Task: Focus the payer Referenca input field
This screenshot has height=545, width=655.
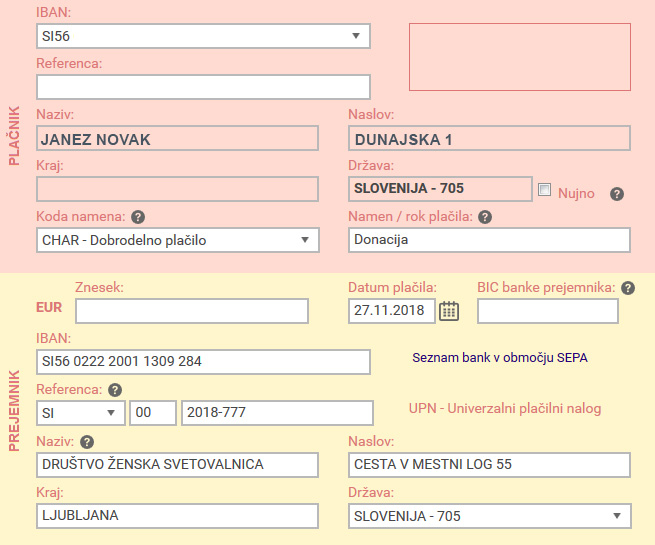Action: (x=202, y=87)
